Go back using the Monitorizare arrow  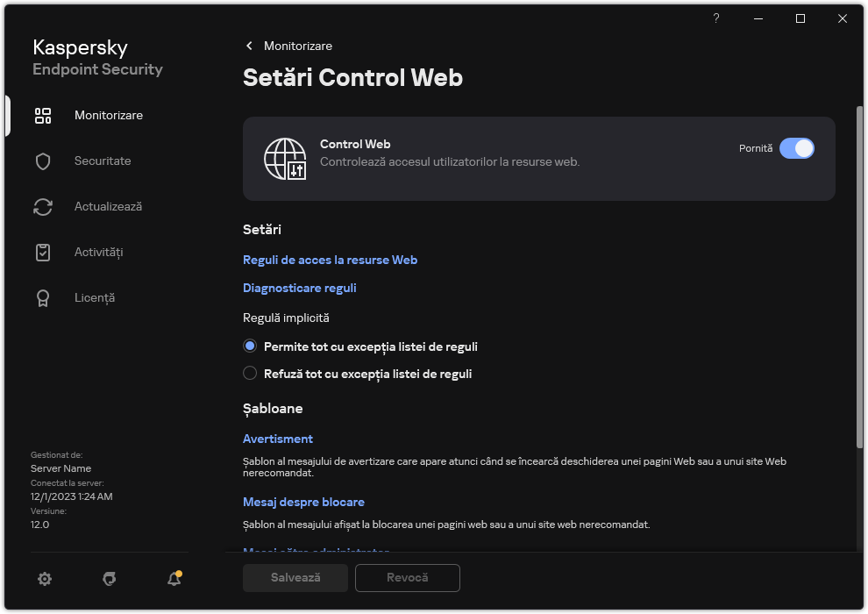[x=249, y=45]
